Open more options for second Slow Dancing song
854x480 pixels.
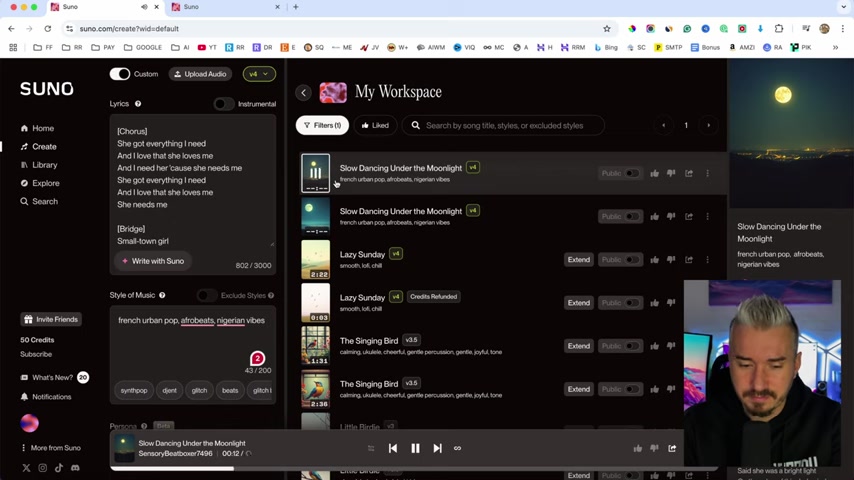pos(707,216)
